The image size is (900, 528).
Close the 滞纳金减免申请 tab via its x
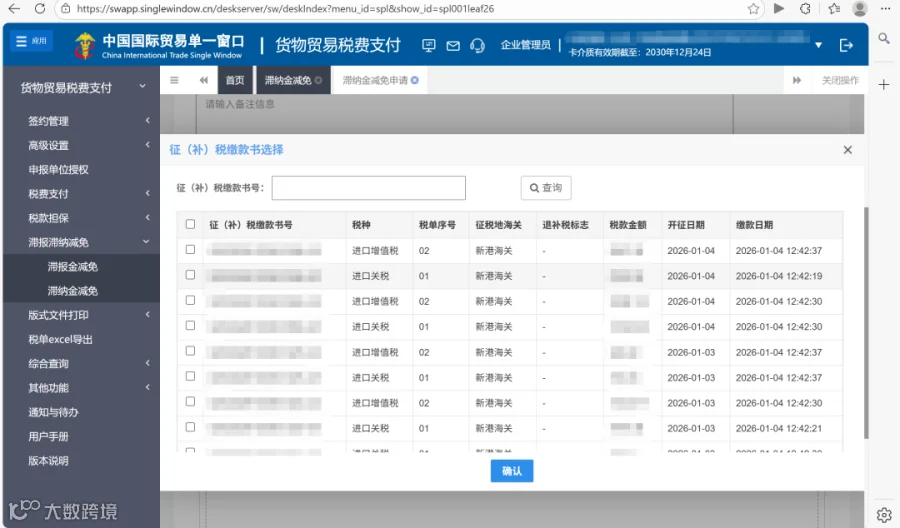tap(415, 80)
